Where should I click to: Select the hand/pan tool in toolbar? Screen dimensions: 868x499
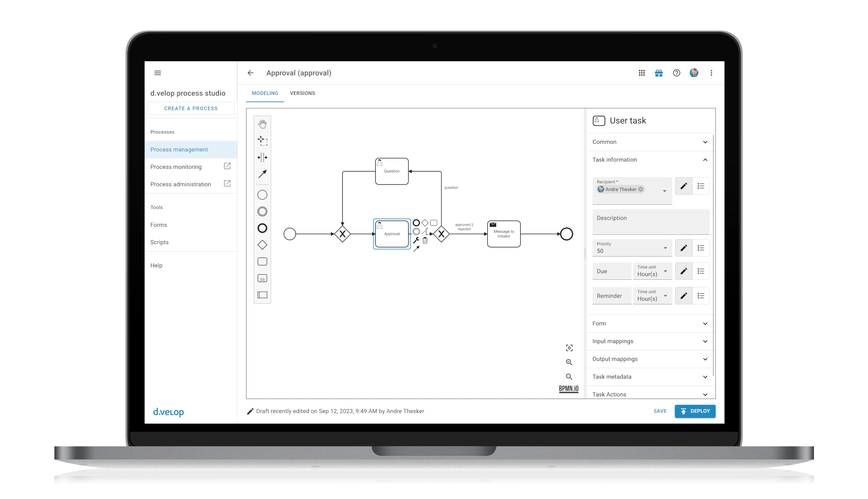(x=262, y=124)
